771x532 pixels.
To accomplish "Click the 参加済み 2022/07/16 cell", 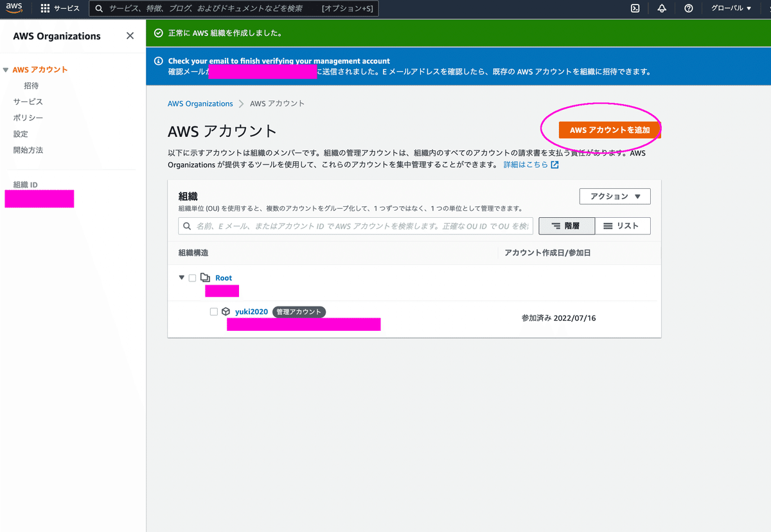I will (x=558, y=318).
